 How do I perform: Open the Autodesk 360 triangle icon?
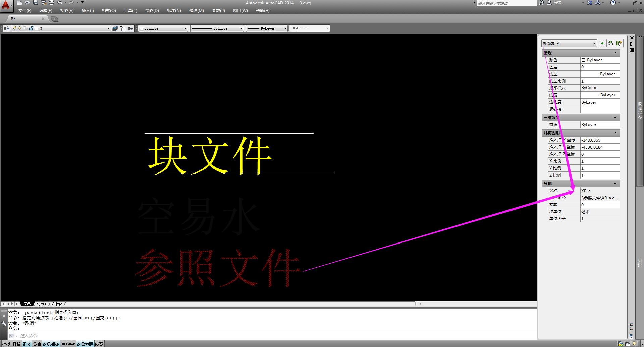click(598, 3)
